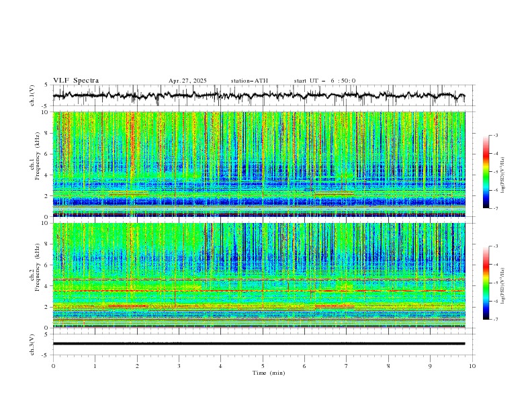Click time axis tick label "3"
The width and height of the screenshot is (532, 411).
pos(179,366)
